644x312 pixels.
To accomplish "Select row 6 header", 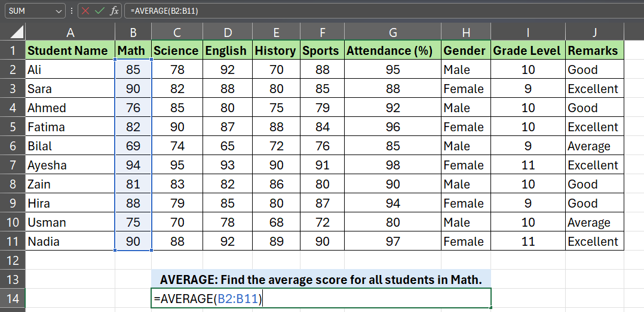I will click(x=13, y=146).
